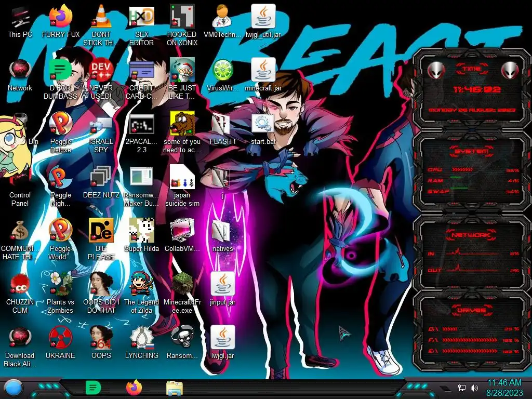Select the natives folder

click(222, 235)
